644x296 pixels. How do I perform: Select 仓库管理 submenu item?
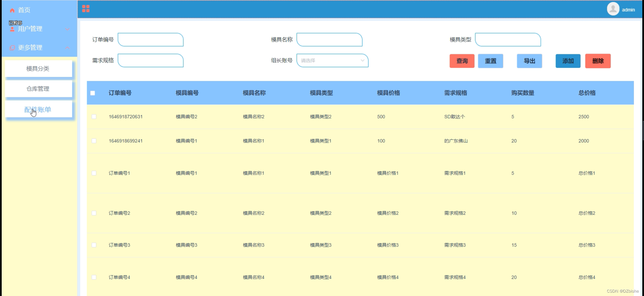pos(38,89)
